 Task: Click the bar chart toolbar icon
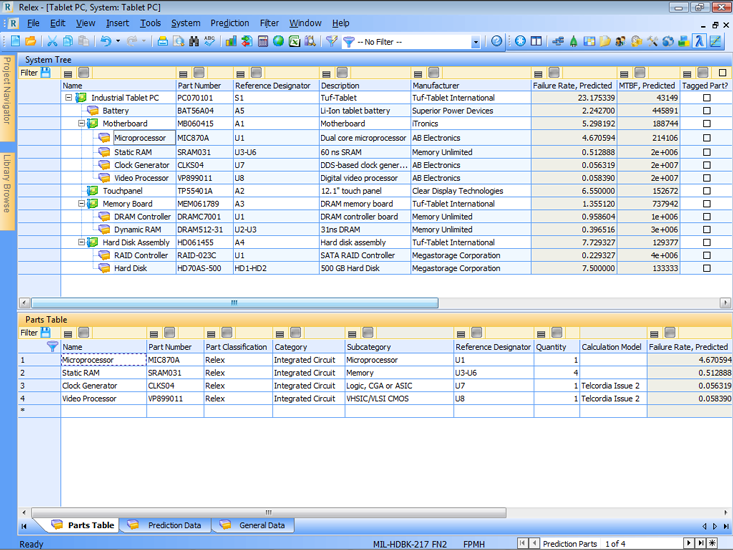coord(231,41)
